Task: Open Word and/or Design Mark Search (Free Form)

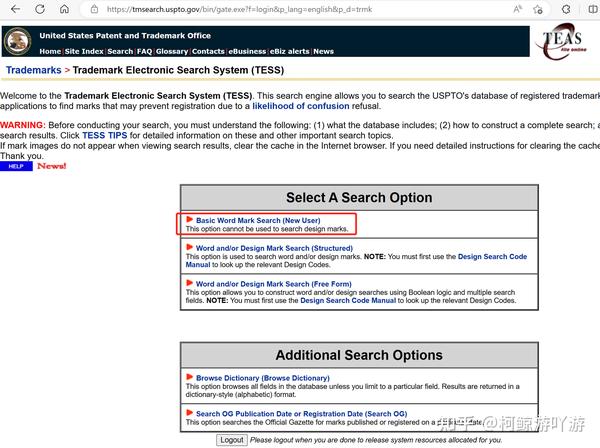Action: [x=274, y=284]
